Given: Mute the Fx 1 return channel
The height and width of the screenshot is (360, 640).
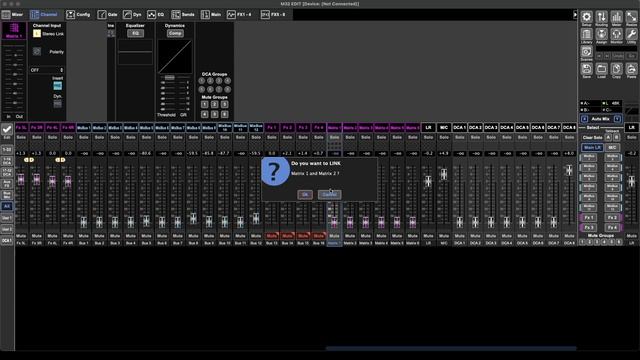Looking at the screenshot, I should pos(271,236).
